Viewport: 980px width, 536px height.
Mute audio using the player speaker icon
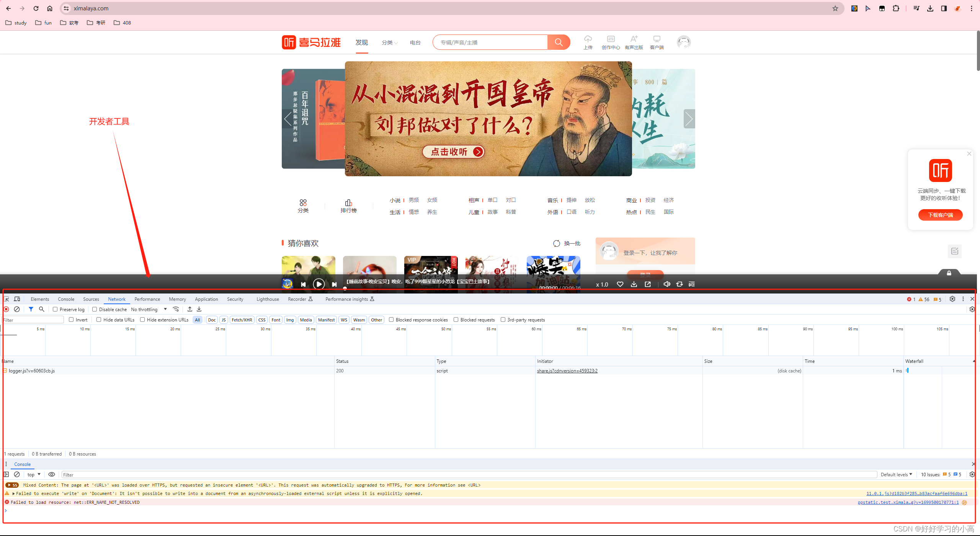tap(666, 284)
